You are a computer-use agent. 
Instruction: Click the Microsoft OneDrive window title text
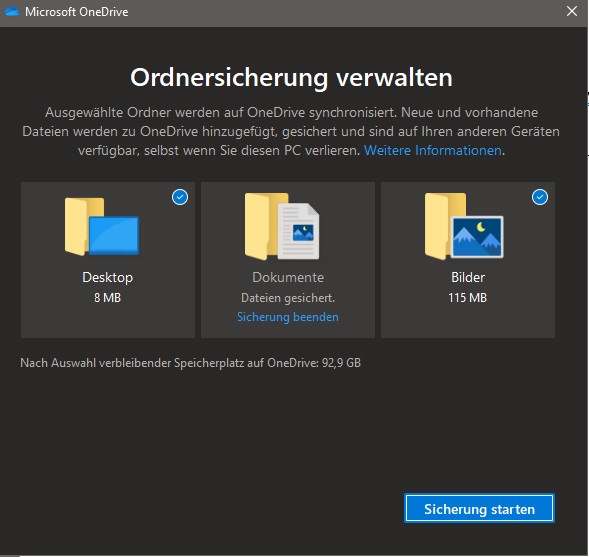coord(77,12)
